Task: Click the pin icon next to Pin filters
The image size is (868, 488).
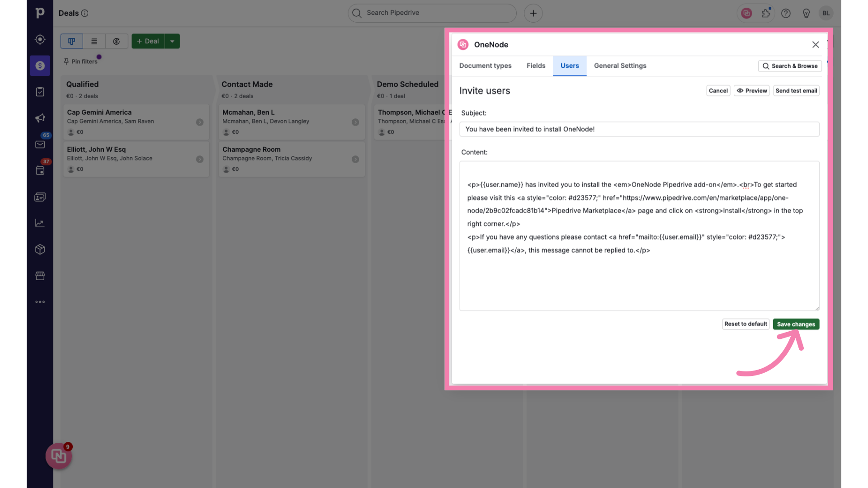Action: (x=66, y=61)
